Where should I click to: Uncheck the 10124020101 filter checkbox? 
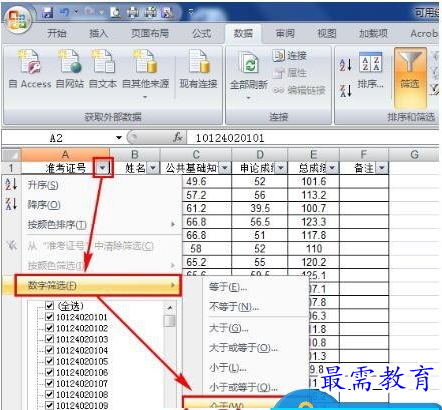(x=49, y=317)
